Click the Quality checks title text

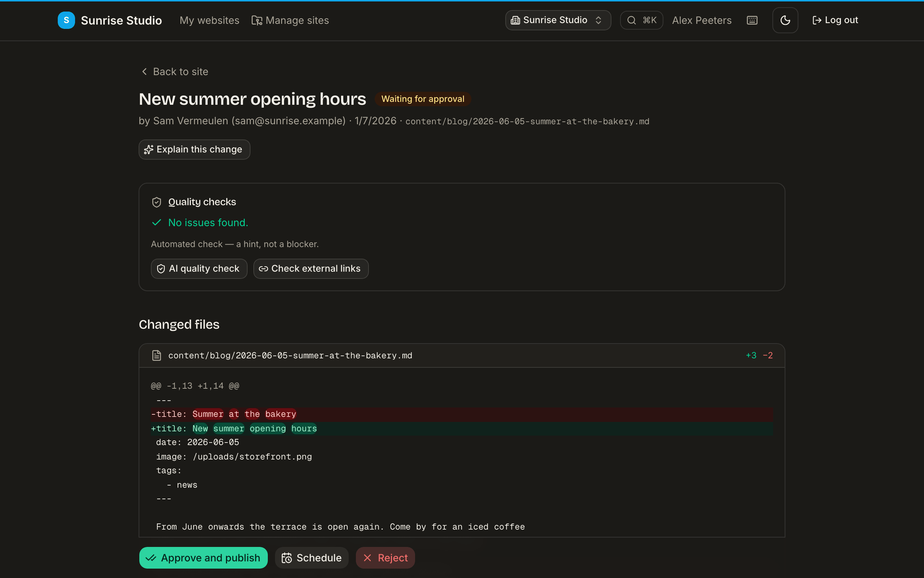point(202,202)
